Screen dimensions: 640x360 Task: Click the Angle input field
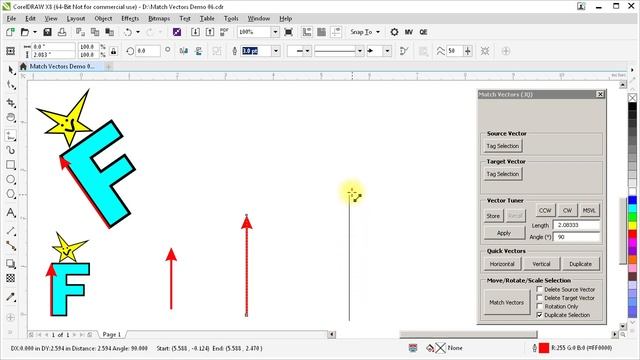tap(576, 237)
